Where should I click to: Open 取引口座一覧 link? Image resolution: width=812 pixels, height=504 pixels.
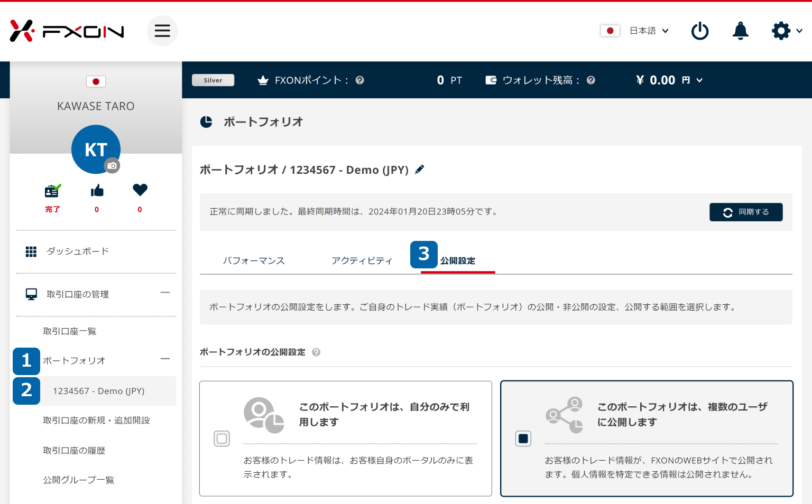point(70,331)
